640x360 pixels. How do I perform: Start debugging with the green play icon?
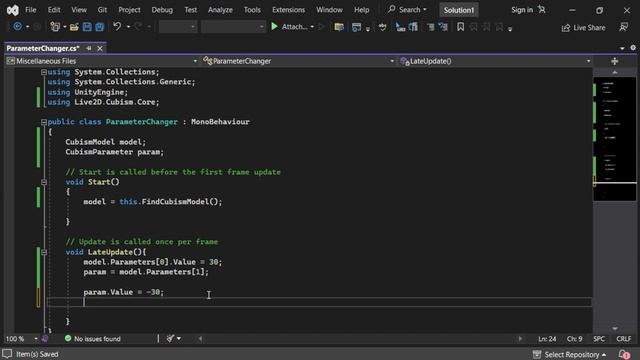pos(274,27)
